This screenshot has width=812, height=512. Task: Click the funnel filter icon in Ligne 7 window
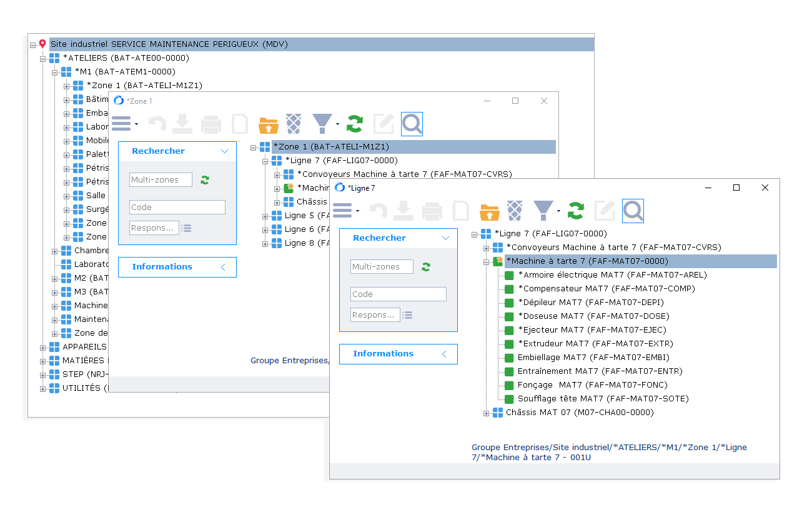click(543, 211)
